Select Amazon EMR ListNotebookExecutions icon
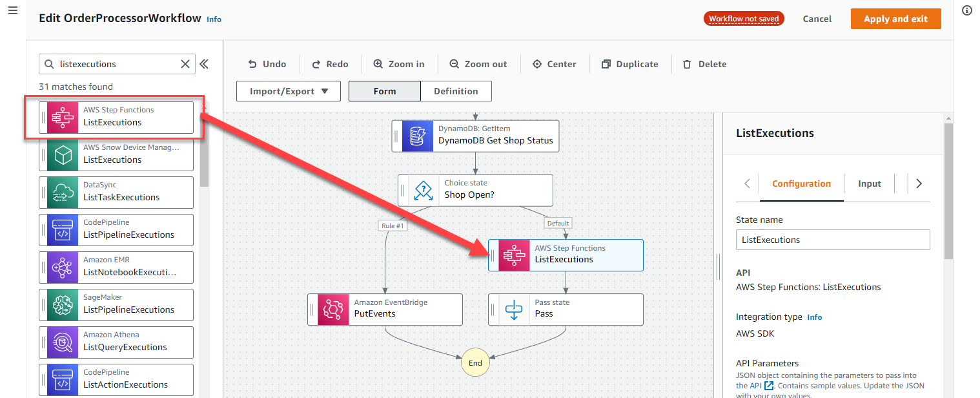Image resolution: width=980 pixels, height=398 pixels. click(x=62, y=267)
